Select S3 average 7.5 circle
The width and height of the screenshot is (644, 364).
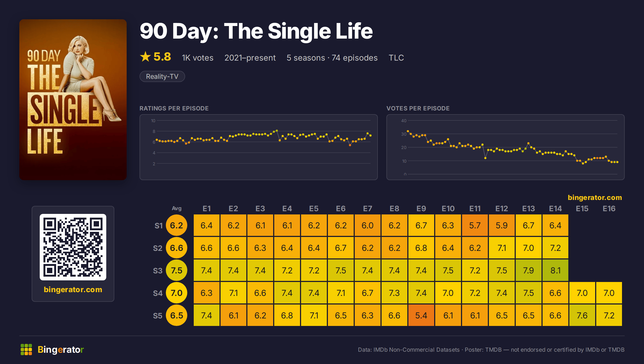click(177, 270)
